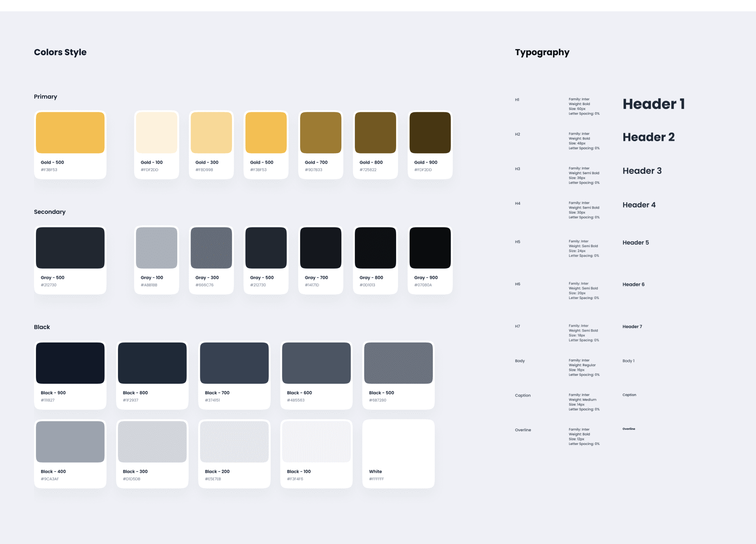Pick the Gold - 300 color swatch
The image size is (756, 544).
pyautogui.click(x=211, y=133)
